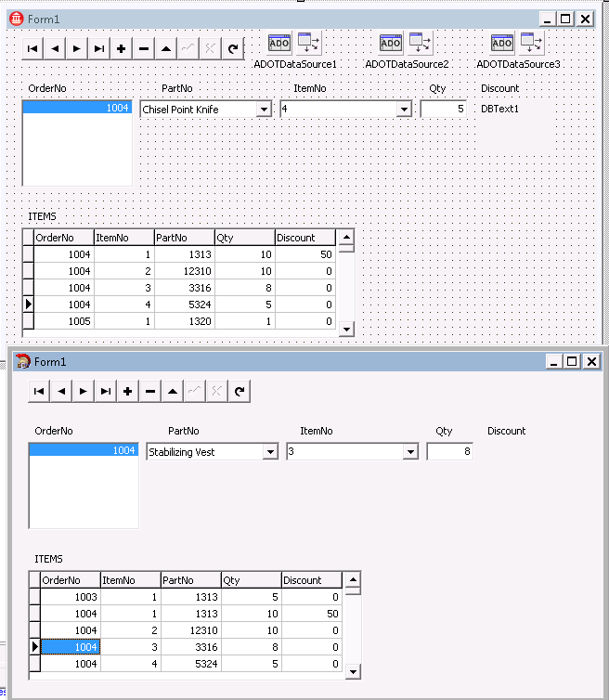Click the Qty field containing 8
609x700 pixels.
(x=449, y=451)
